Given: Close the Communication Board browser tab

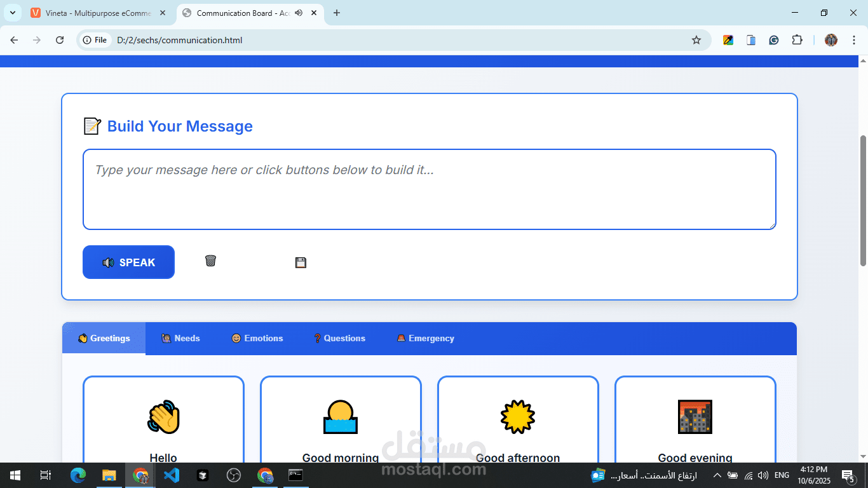Looking at the screenshot, I should click(314, 13).
